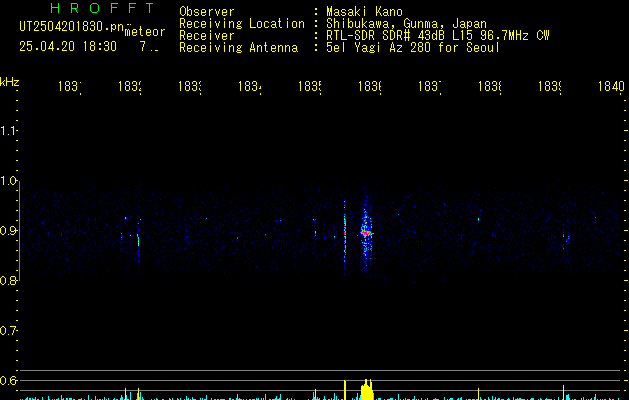Select the filename UT2504201830.pn
The image size is (629, 400).
tap(71, 26)
